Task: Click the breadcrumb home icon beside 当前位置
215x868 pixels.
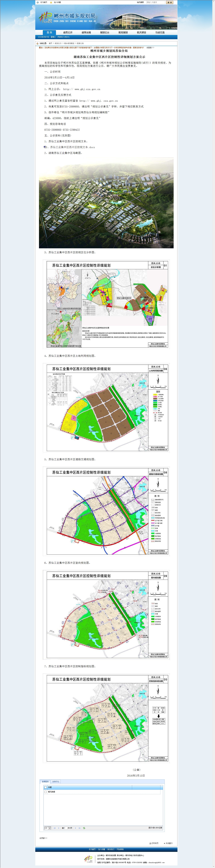Action: coord(37,43)
